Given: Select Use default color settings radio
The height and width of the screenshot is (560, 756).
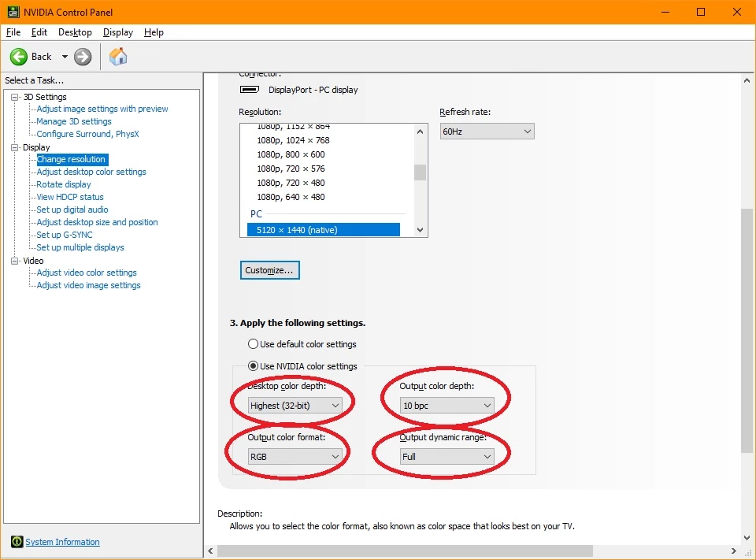Looking at the screenshot, I should pos(253,344).
